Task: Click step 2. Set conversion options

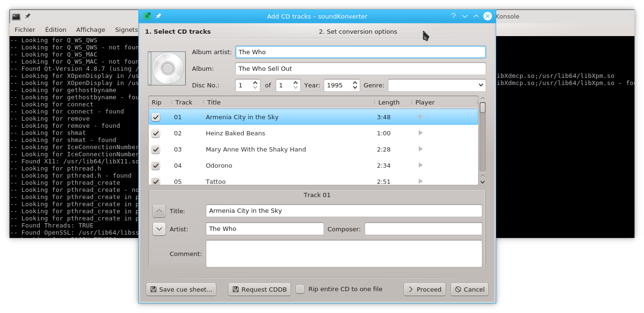Action: coord(358,32)
